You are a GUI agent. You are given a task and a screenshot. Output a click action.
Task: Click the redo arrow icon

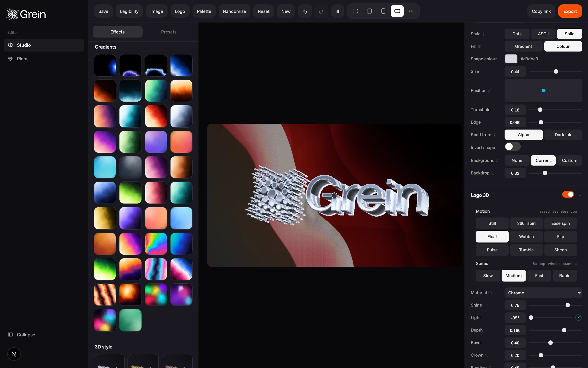(x=321, y=11)
